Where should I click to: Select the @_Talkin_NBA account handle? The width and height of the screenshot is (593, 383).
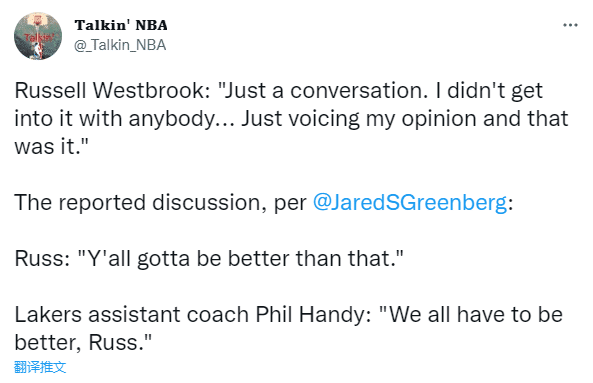coord(120,45)
